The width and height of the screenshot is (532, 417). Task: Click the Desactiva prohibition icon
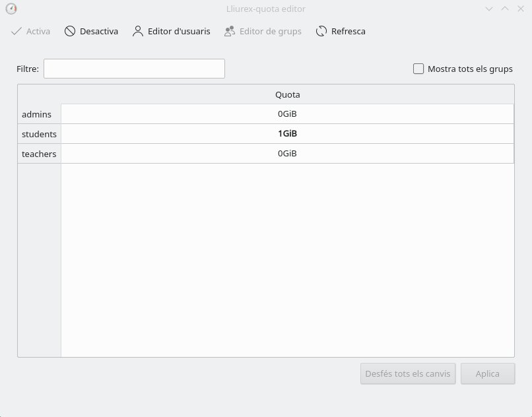[x=70, y=31]
